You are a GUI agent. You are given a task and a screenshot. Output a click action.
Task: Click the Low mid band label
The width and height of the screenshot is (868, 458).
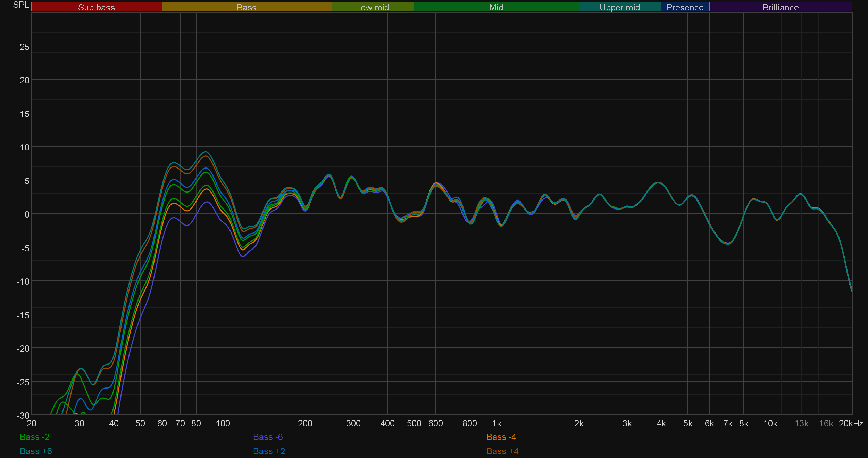(x=372, y=7)
